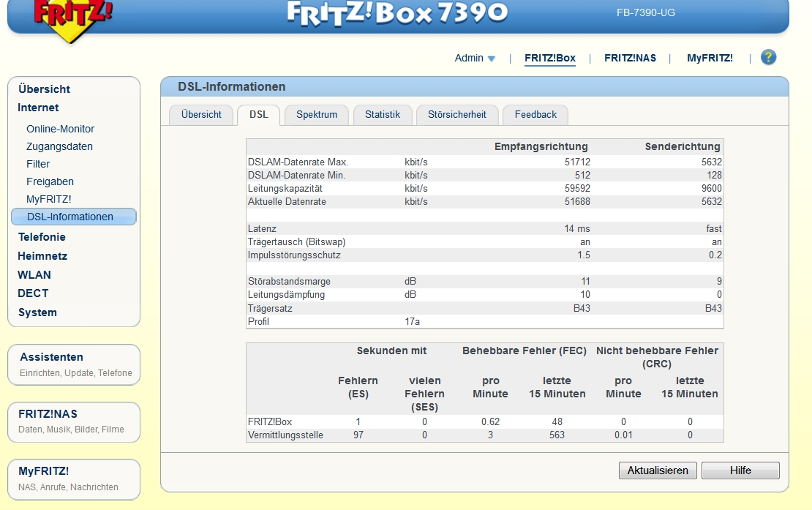Screen dimensions: 812x510
Task: Open Freigaben in the Internet menu
Action: point(50,181)
